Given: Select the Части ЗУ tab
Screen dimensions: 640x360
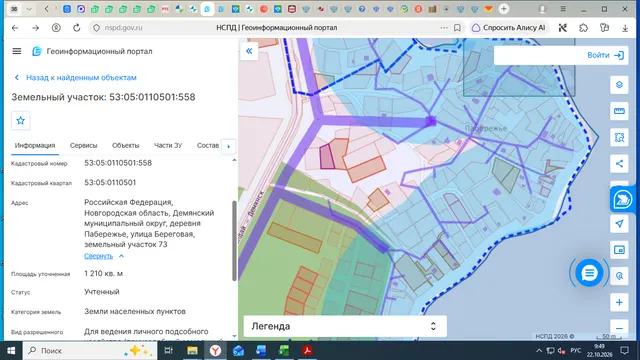Looking at the screenshot, I should pos(168,145).
